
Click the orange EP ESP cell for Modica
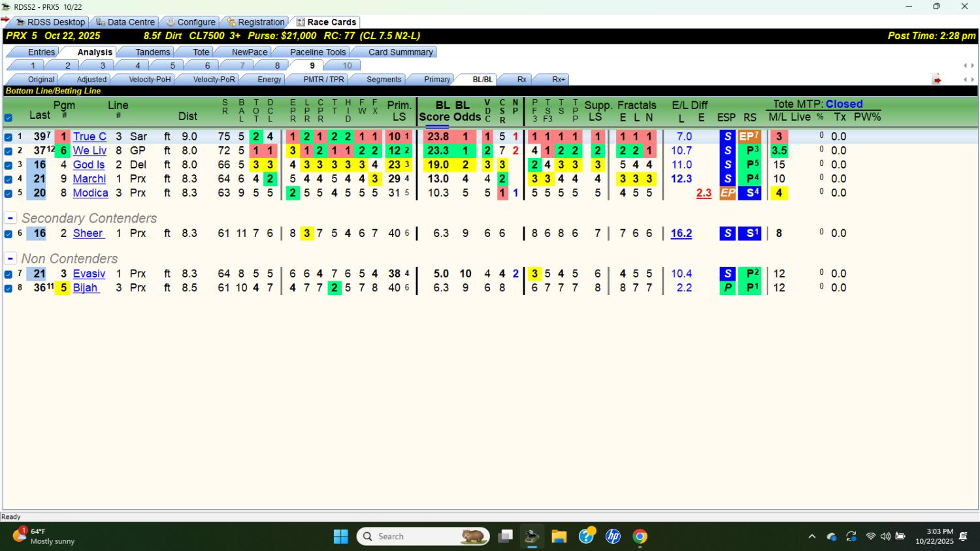727,193
